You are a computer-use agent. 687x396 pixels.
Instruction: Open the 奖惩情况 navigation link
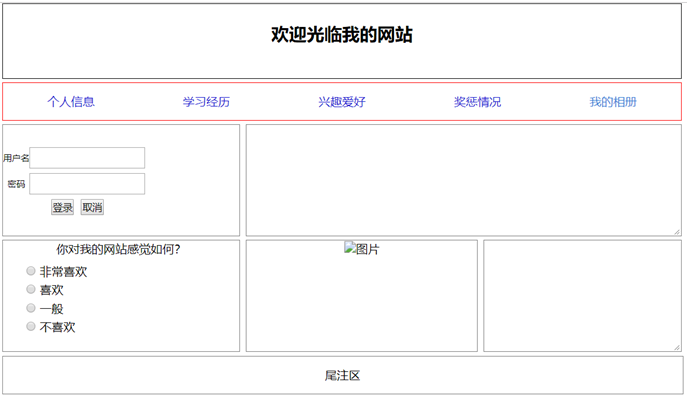(477, 102)
